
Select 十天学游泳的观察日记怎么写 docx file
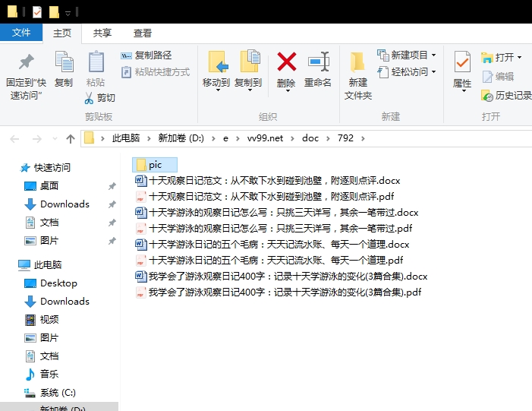coord(277,212)
